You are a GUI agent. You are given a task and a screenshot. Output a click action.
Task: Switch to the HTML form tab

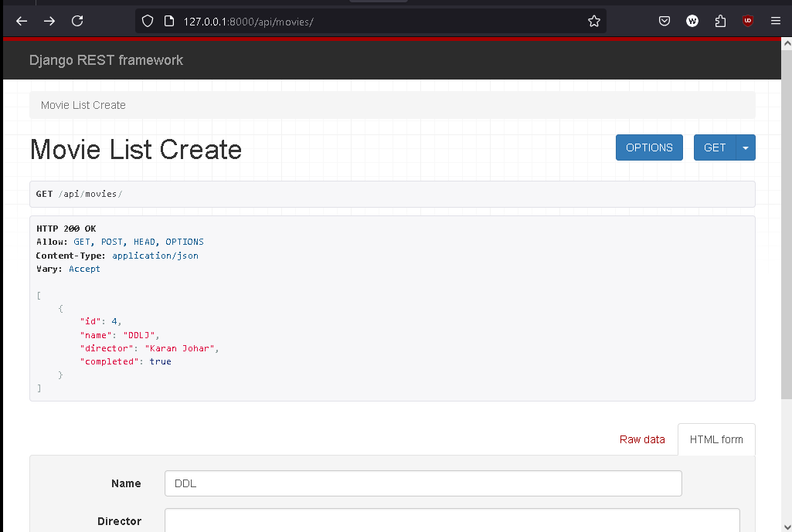click(x=716, y=439)
